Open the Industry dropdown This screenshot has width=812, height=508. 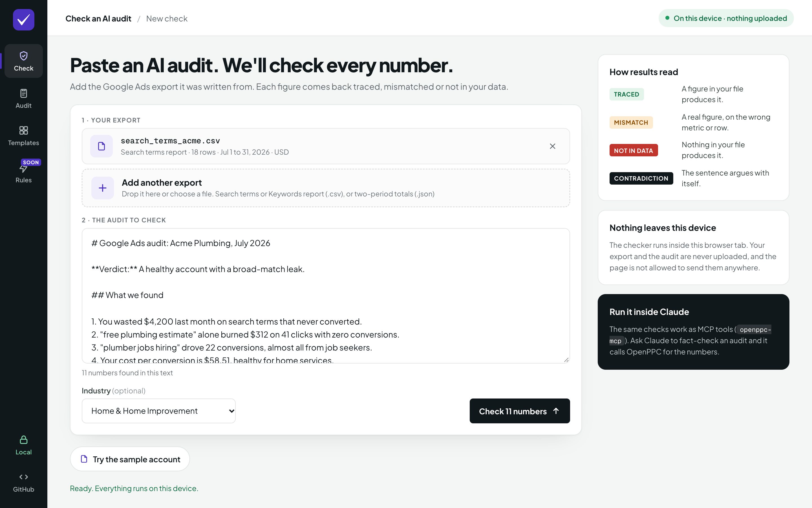(159, 411)
